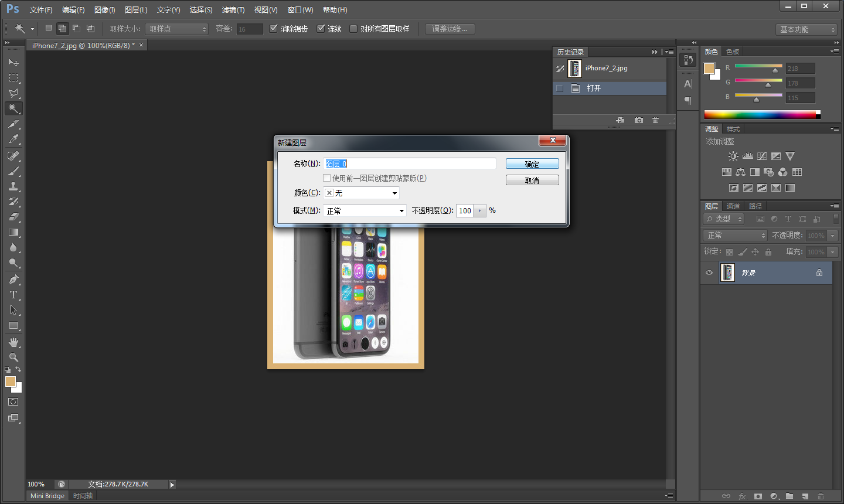Switch to the 色板 swatches tab
This screenshot has height=504, width=844.
pos(733,52)
